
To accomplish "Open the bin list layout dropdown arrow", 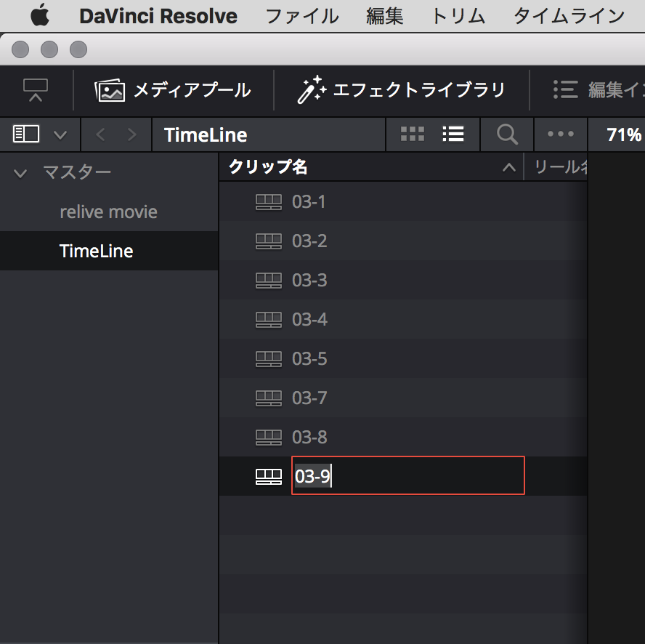I will click(60, 134).
